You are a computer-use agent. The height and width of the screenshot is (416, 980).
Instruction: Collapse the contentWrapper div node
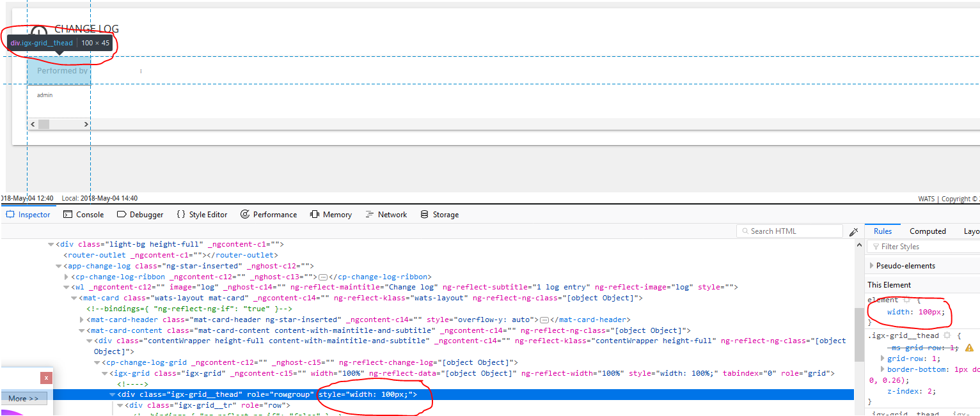click(x=90, y=341)
